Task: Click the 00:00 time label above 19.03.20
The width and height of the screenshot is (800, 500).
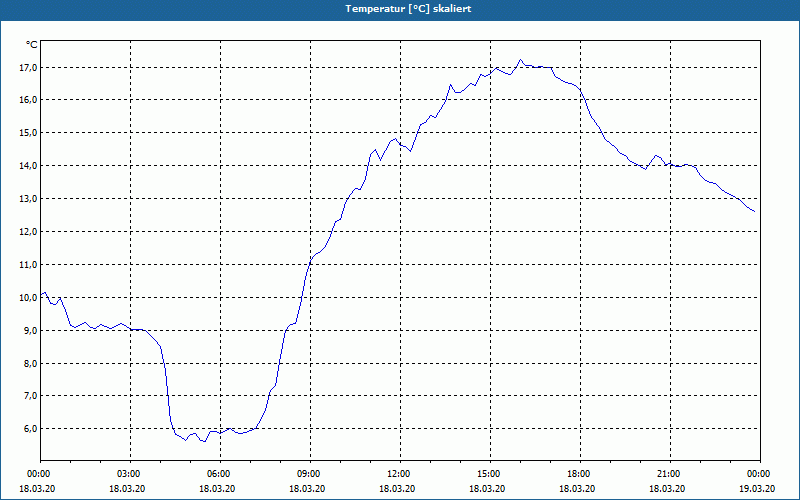Action: coord(757,474)
